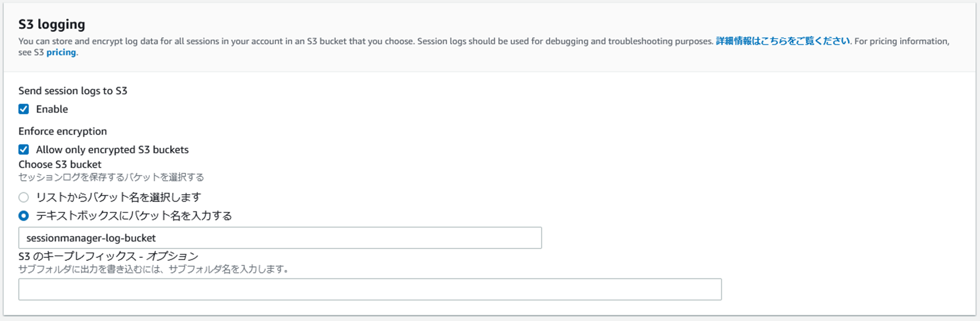980x321 pixels.
Task: Click the Allow only encrypted S3 buckets label
Action: [112, 150]
